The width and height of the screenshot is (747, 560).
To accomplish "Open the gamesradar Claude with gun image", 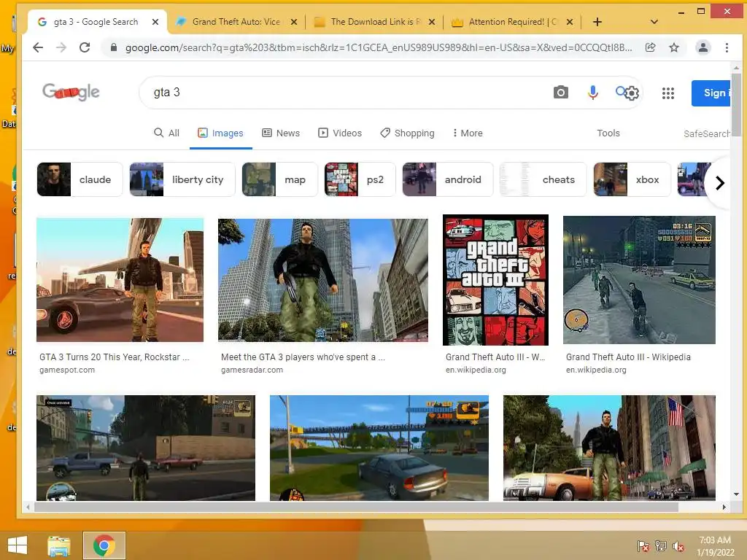I will (x=323, y=280).
